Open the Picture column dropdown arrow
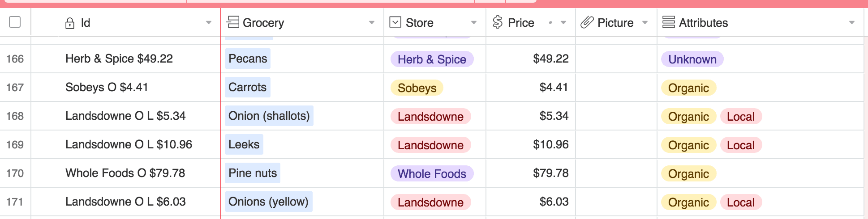 pos(645,23)
